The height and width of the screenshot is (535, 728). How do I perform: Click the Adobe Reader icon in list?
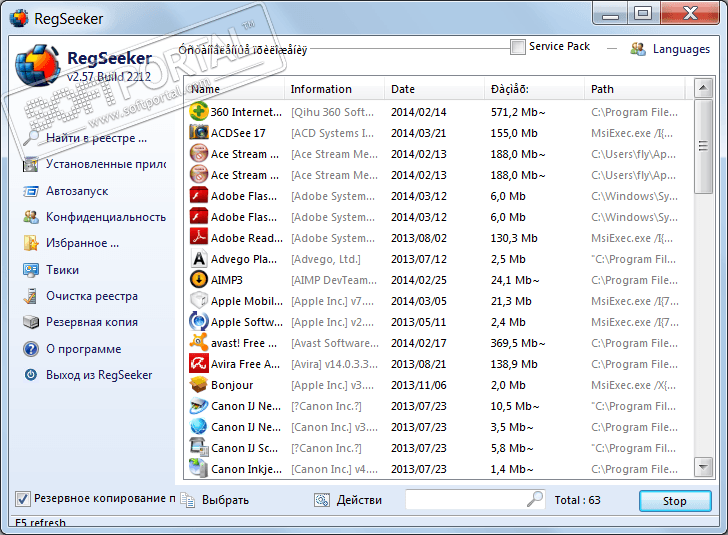point(199,237)
